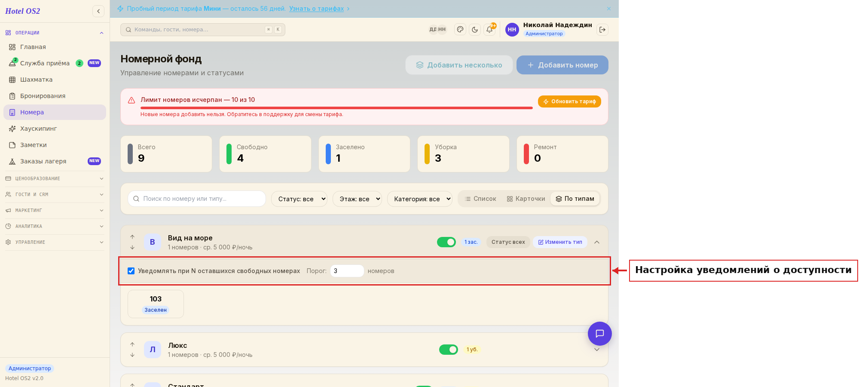Toggle dark mode moon icon

(x=475, y=30)
